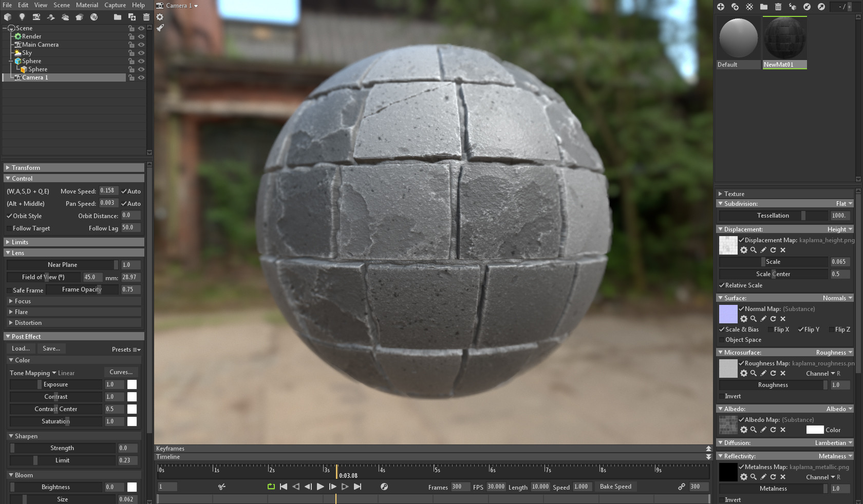Image resolution: width=863 pixels, height=504 pixels.
Task: Select the NewMat01 material thumbnail
Action: 784,37
